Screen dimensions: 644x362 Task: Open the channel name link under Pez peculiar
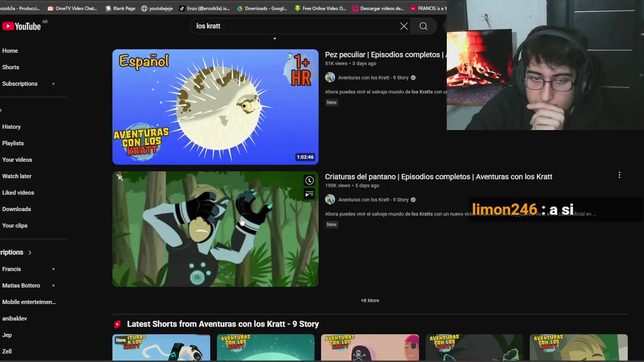coord(373,78)
